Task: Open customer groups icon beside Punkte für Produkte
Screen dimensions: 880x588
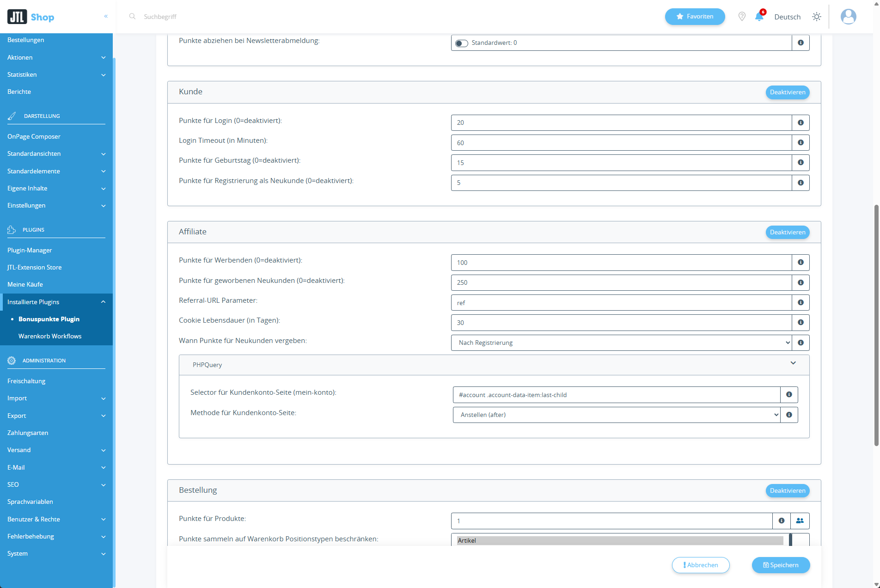Action: [x=800, y=521]
